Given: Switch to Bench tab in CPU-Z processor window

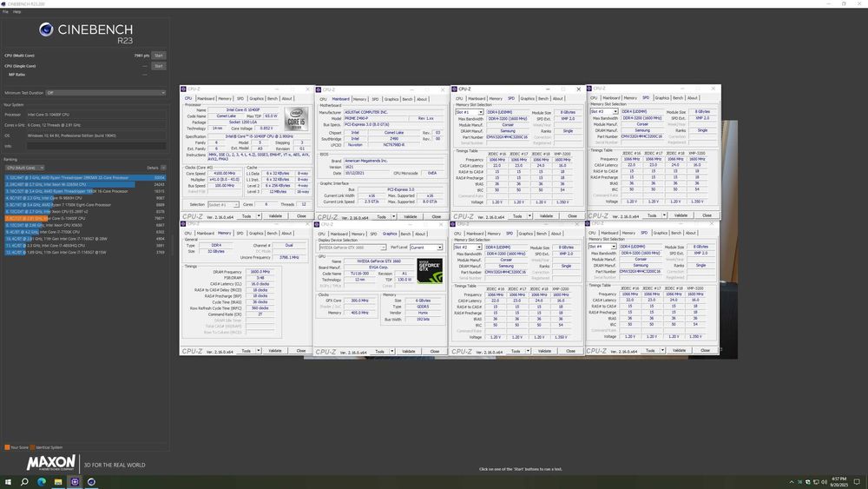Looking at the screenshot, I should click(x=273, y=98).
